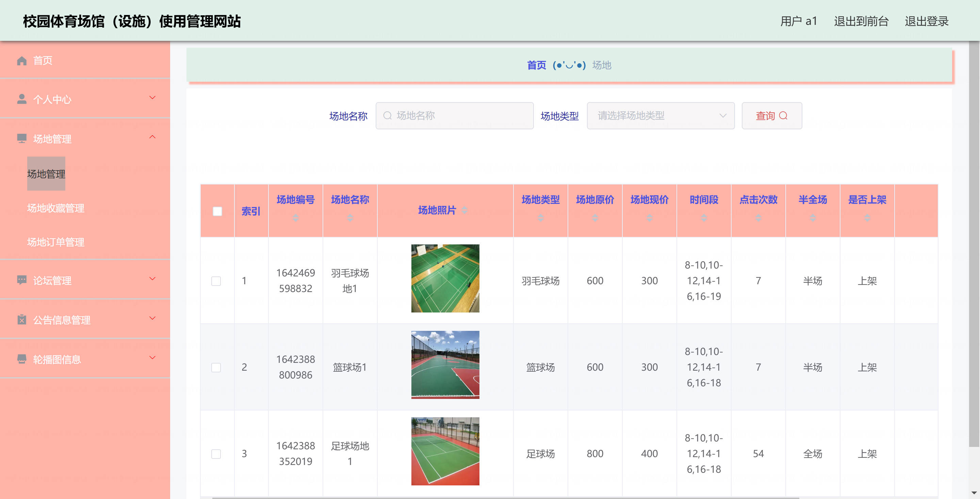The height and width of the screenshot is (499, 980).
Task: Open the badminton court photo thumbnail
Action: (445, 278)
